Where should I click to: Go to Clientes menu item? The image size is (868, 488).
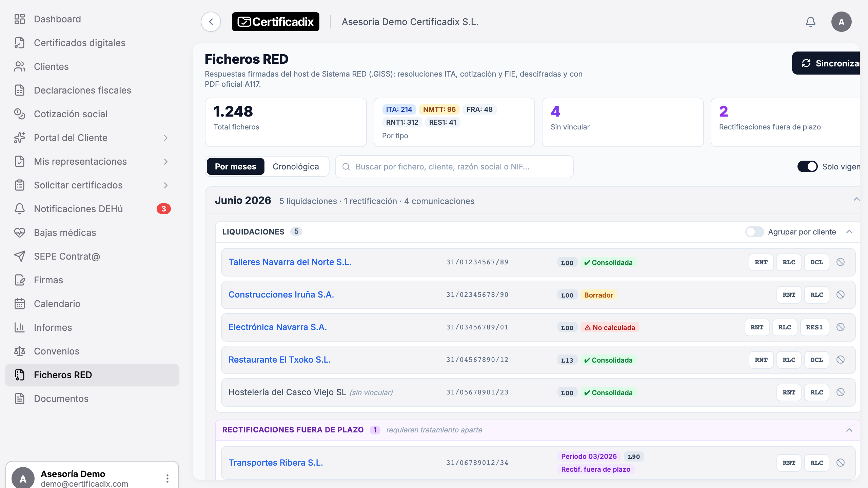pyautogui.click(x=92, y=66)
